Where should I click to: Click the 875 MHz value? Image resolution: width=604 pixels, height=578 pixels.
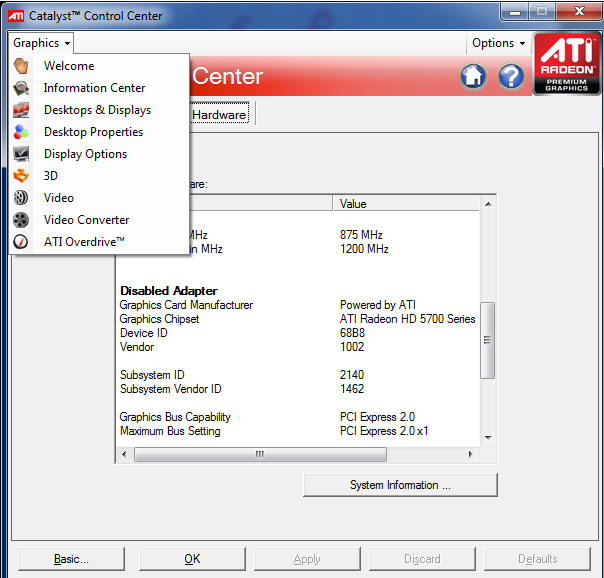coord(361,235)
